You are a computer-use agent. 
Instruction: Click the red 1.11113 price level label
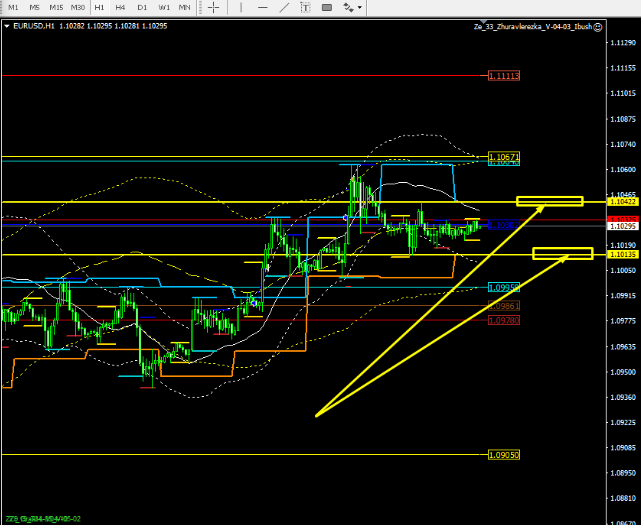(504, 75)
